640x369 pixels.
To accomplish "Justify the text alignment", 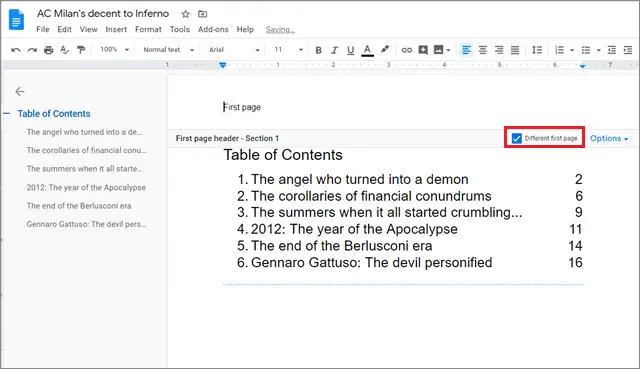I will [x=515, y=50].
